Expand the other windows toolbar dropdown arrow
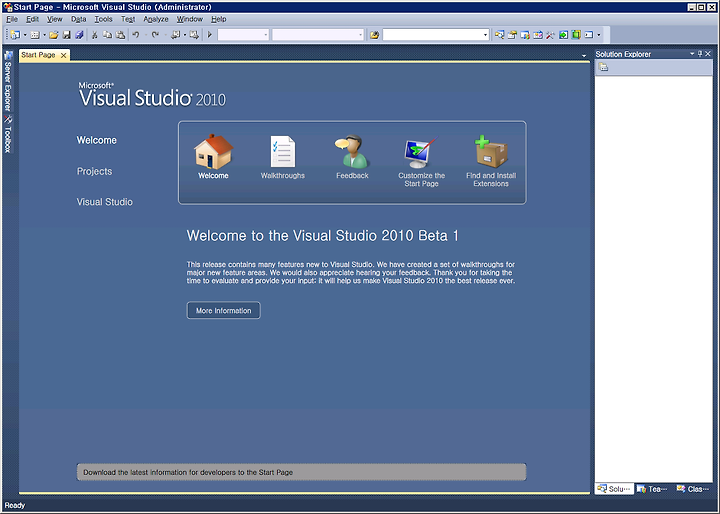 click(x=599, y=35)
